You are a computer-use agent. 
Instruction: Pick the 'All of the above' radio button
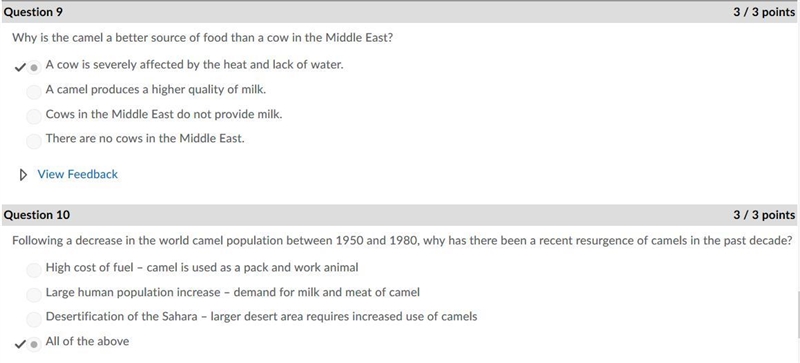pos(34,344)
